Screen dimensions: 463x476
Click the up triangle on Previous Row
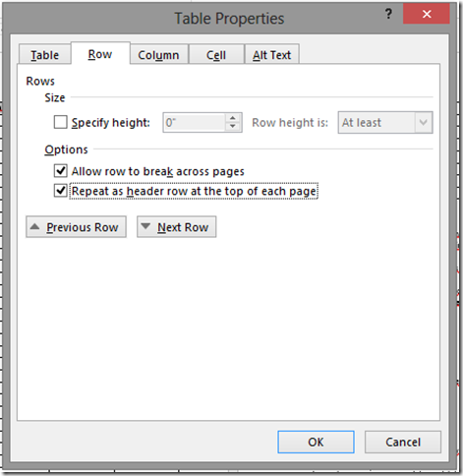(x=34, y=226)
